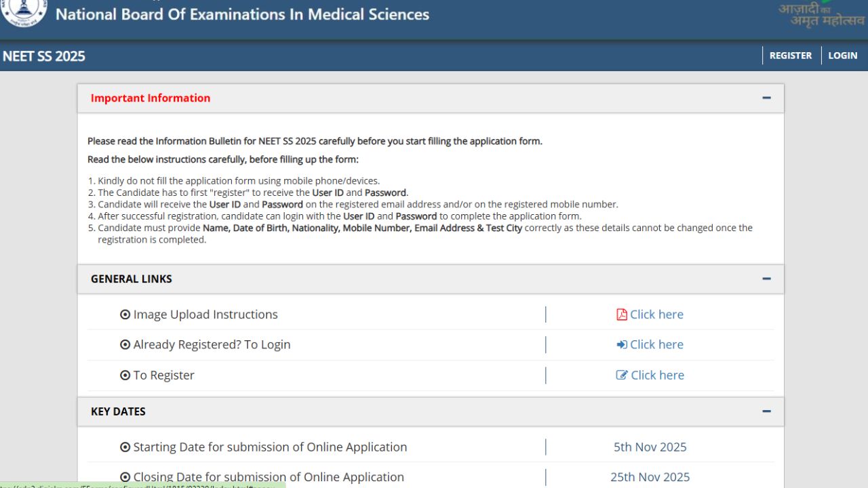The height and width of the screenshot is (488, 868).
Task: Collapse the GENERAL LINKS section
Action: coord(766,279)
